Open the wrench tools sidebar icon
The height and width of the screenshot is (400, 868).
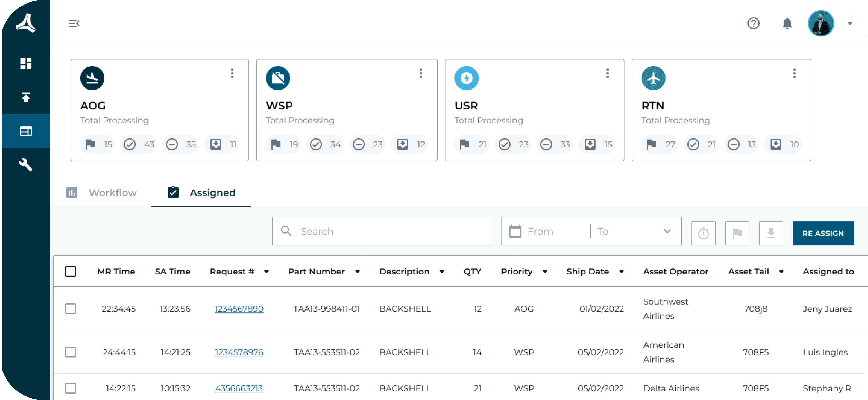[x=26, y=165]
